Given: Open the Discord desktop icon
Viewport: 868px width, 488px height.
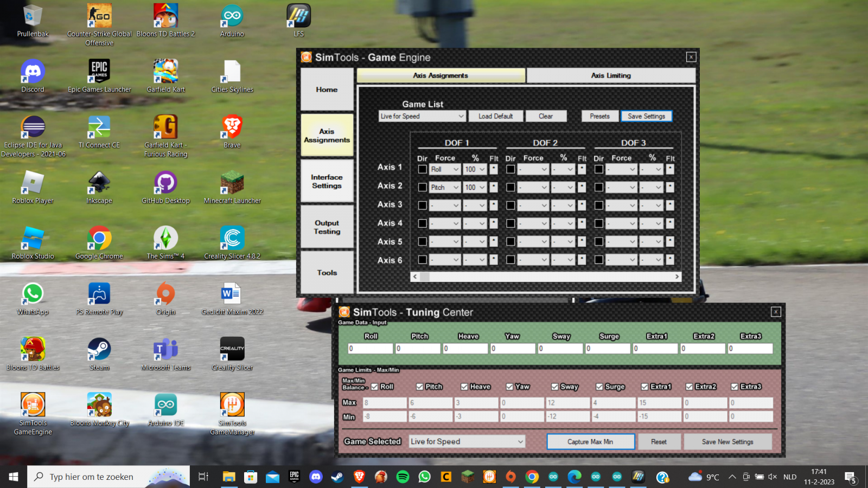Looking at the screenshot, I should click(x=33, y=76).
